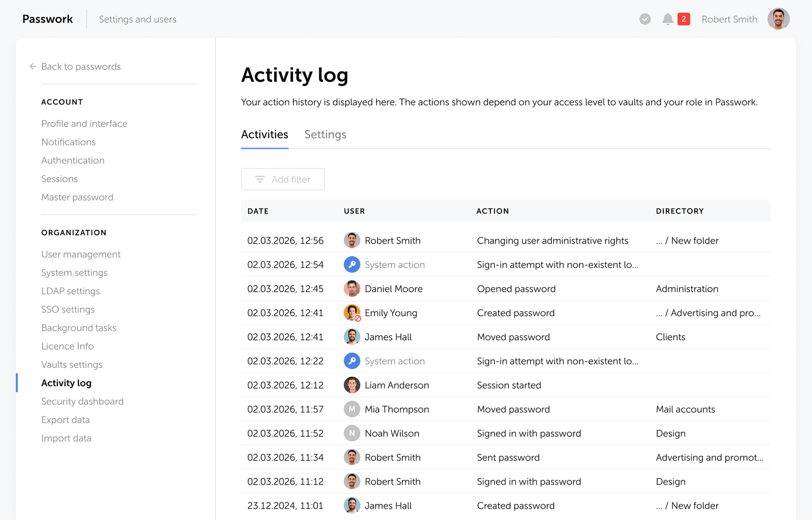
Task: Click James Hall avatar in 23.12.2024 row
Action: click(352, 506)
